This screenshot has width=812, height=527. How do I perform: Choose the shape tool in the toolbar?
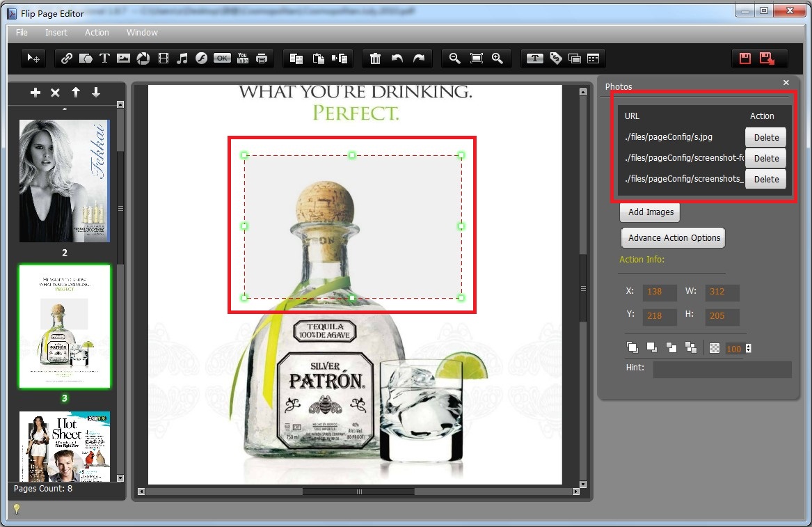click(86, 58)
